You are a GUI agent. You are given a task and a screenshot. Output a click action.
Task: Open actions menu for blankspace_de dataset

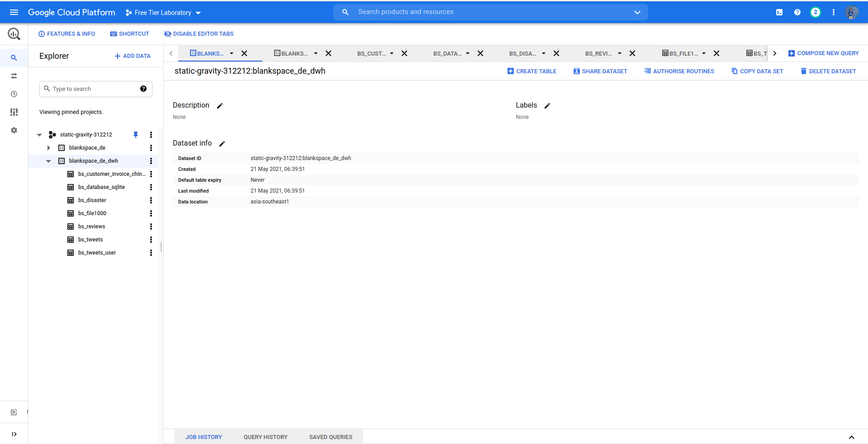151,148
